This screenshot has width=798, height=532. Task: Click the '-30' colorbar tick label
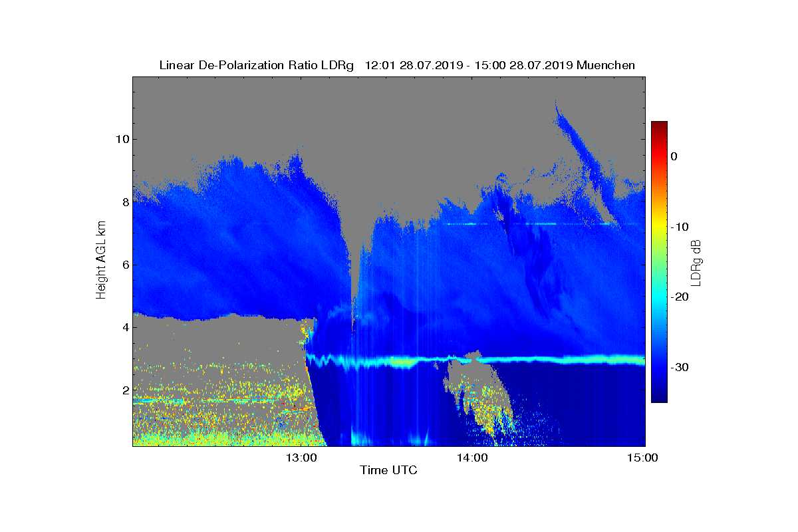(x=678, y=368)
